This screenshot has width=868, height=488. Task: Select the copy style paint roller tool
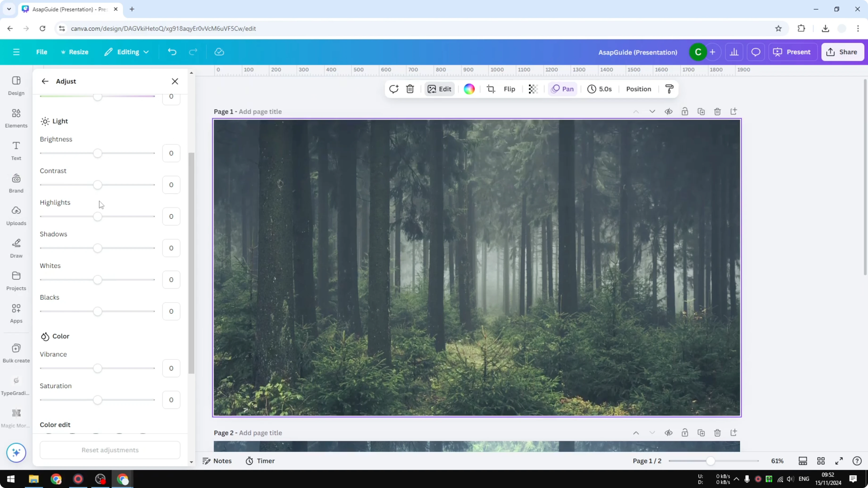[669, 89]
